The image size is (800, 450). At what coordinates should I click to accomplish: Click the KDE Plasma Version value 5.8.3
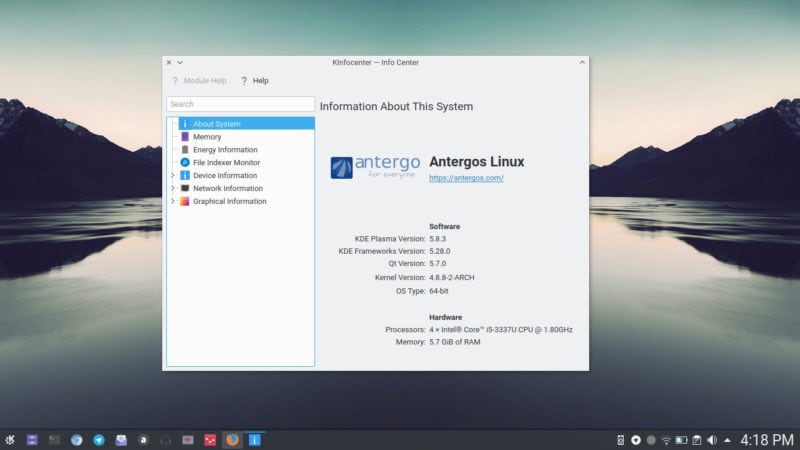click(437, 239)
